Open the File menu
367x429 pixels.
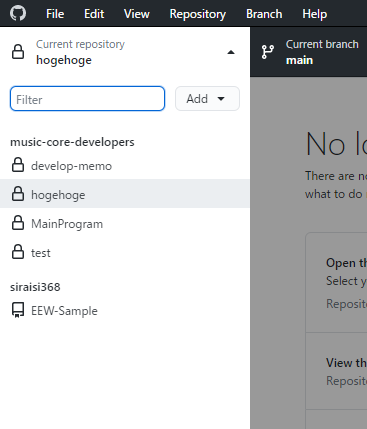tap(55, 14)
